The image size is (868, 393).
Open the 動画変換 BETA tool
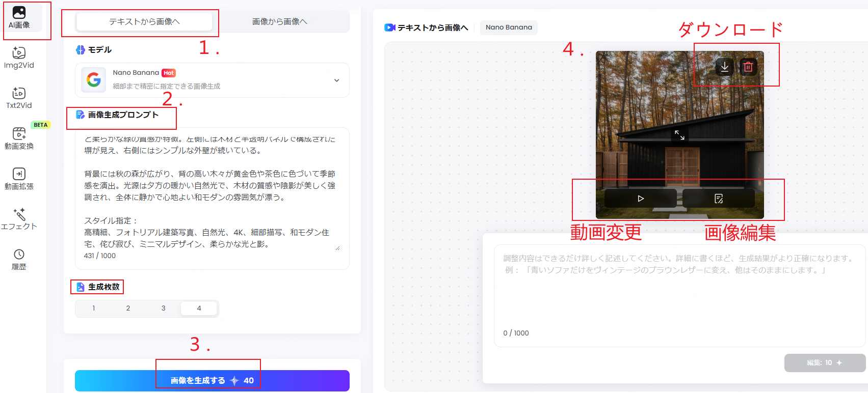click(19, 138)
